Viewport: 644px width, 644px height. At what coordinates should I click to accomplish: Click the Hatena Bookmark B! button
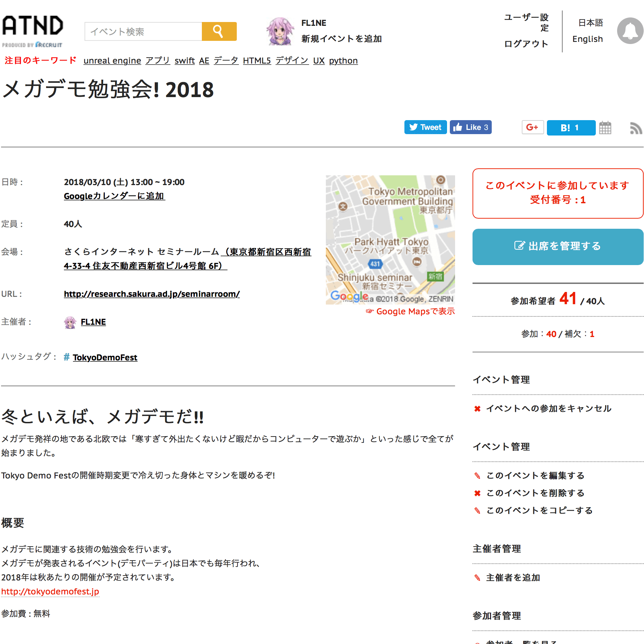click(570, 128)
